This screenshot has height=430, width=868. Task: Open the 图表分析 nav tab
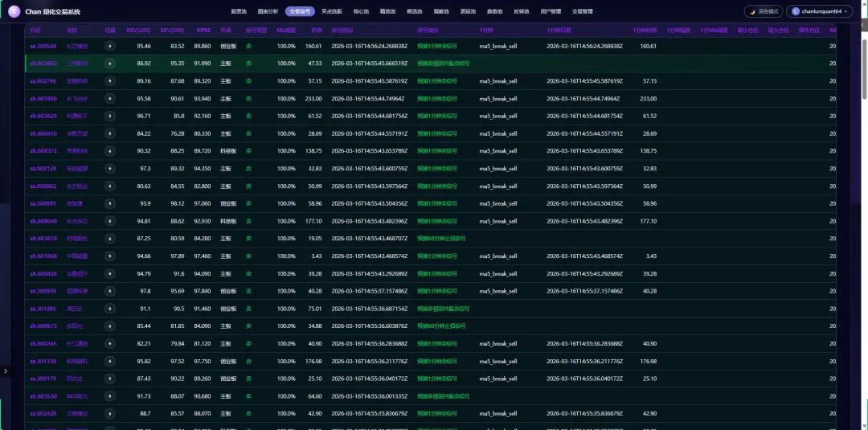tap(268, 11)
